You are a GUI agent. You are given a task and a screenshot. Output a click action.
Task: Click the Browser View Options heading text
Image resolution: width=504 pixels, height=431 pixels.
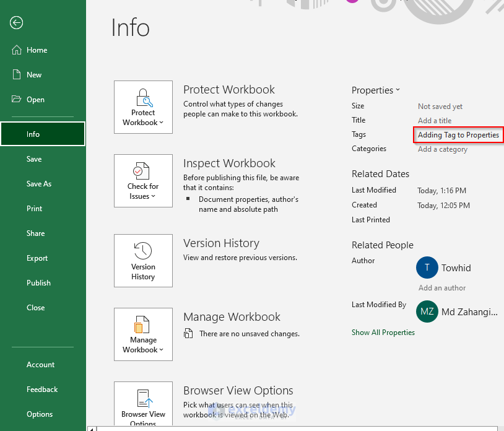[238, 391]
